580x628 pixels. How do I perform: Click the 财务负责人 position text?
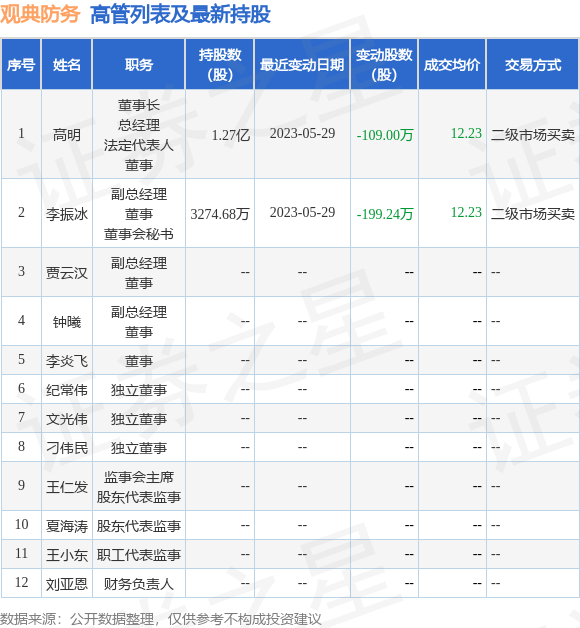[x=139, y=584]
